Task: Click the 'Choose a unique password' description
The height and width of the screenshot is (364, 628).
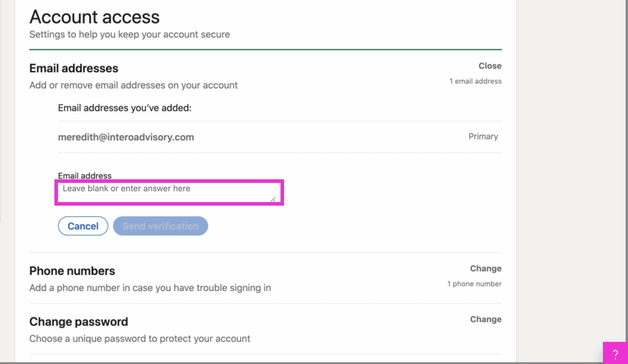Action: click(140, 339)
